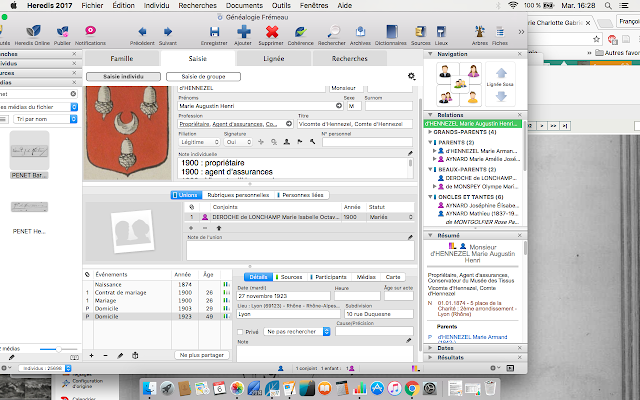
Task: Click Lignée Sosa up arrow
Action: [501, 73]
